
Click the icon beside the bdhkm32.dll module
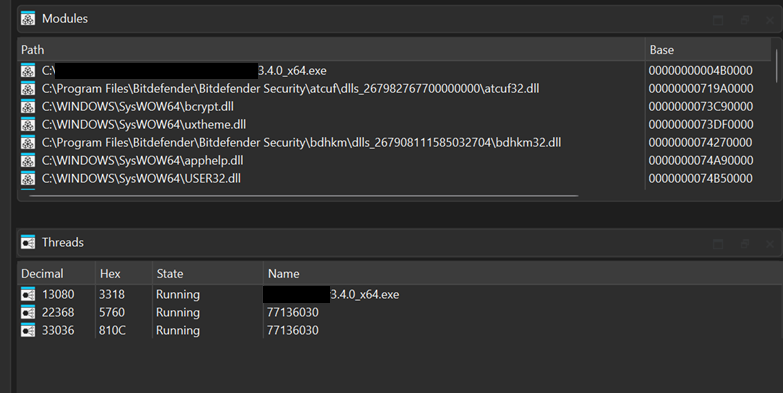click(28, 142)
